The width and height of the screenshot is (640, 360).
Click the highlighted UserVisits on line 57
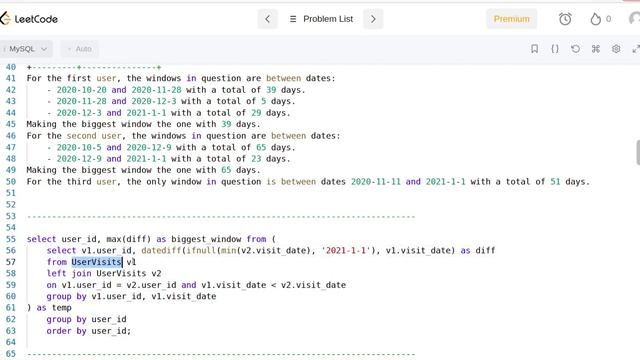click(97, 262)
